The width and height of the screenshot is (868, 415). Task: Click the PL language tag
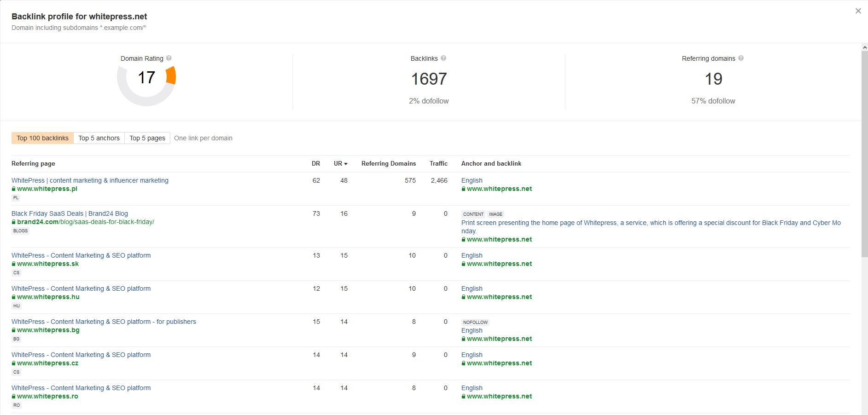click(16, 198)
